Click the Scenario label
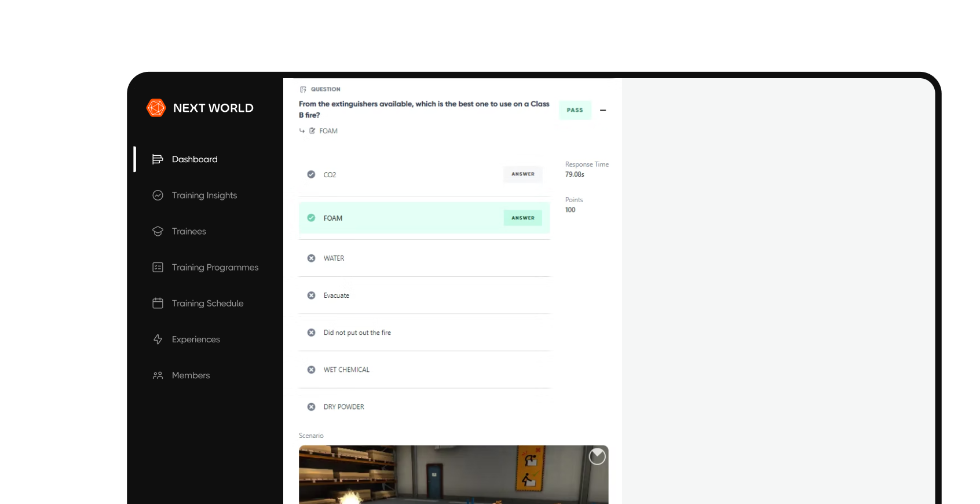The image size is (980, 504). coord(311,436)
